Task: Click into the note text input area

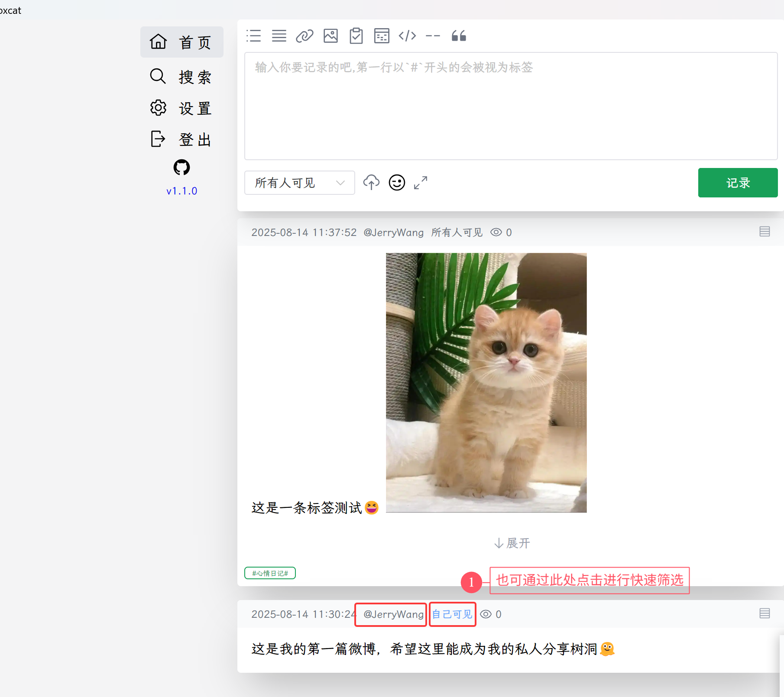Action: 511,106
